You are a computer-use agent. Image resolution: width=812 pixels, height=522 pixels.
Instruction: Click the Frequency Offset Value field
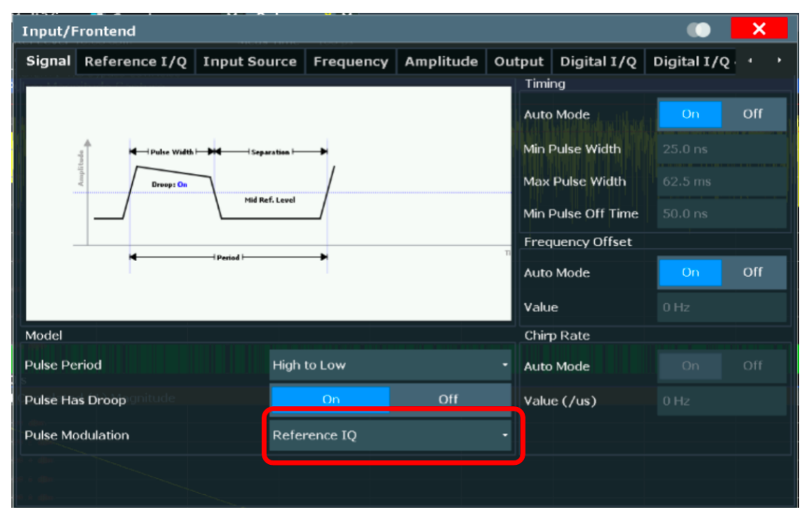coord(722,308)
